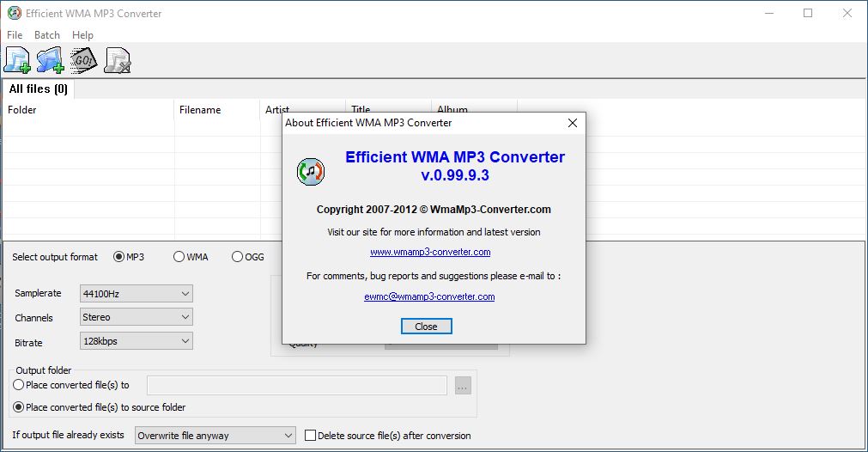Click the Title column header

[388, 107]
